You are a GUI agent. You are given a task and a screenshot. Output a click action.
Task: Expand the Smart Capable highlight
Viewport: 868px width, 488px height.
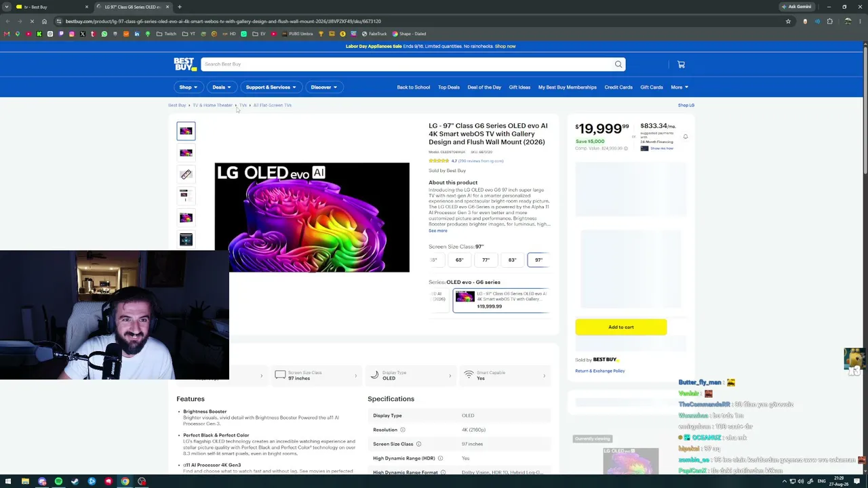pyautogui.click(x=504, y=375)
